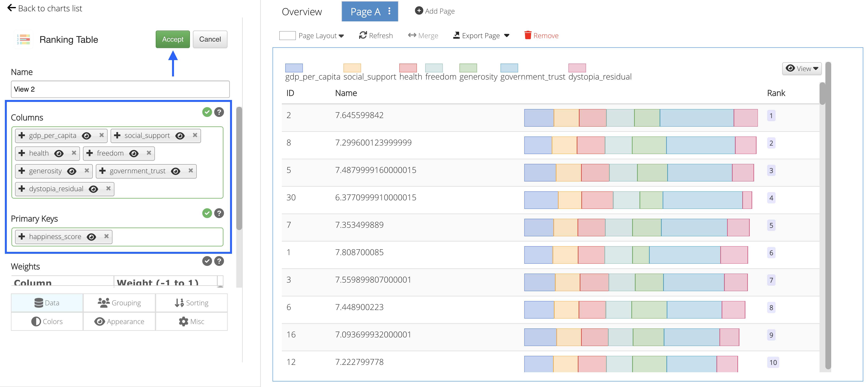Open Page A options menu dots
The width and height of the screenshot is (868, 387).
tap(389, 11)
